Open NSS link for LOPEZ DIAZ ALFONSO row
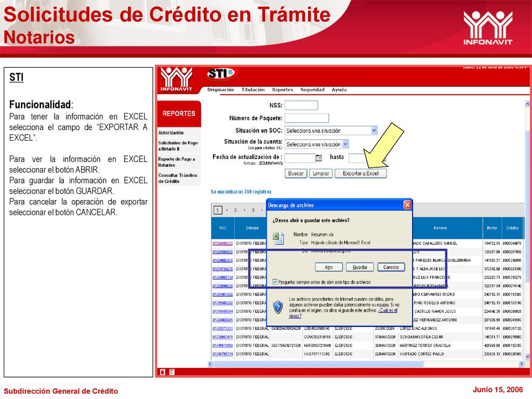532x399 pixels. (x=222, y=328)
